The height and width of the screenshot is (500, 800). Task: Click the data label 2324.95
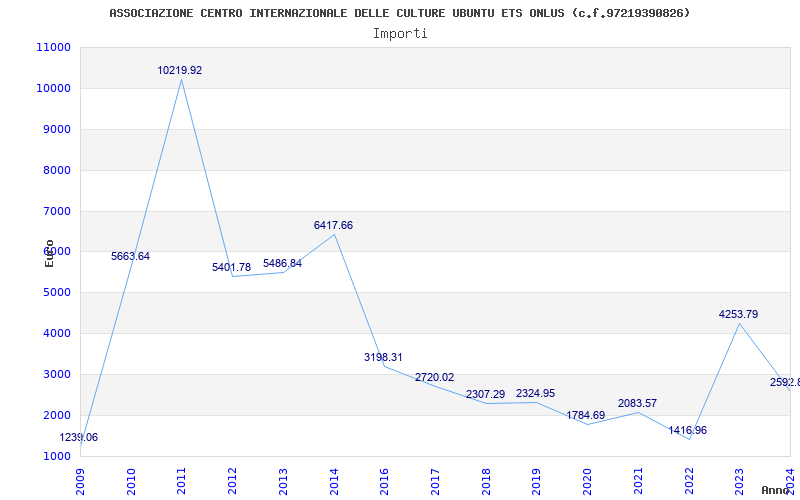[x=535, y=393]
